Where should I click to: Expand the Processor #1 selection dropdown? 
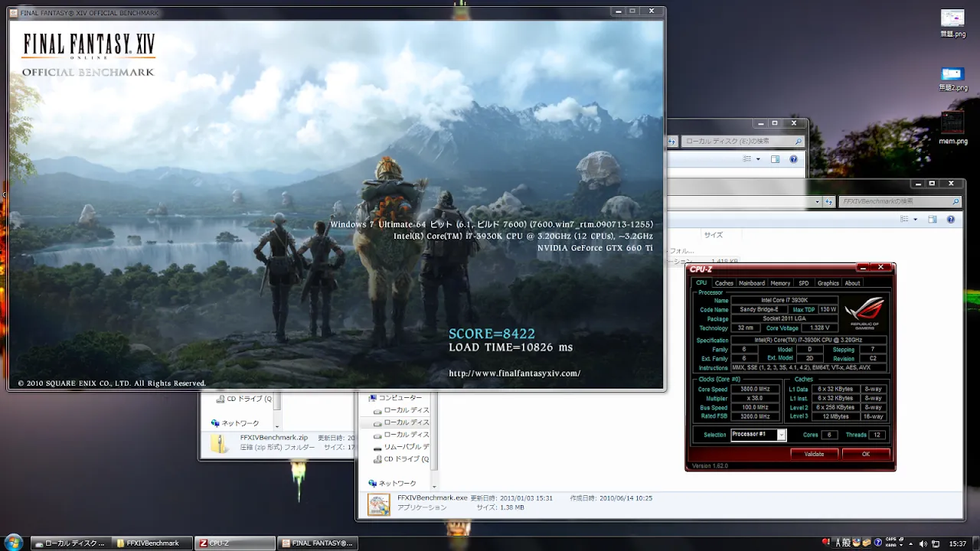781,435
